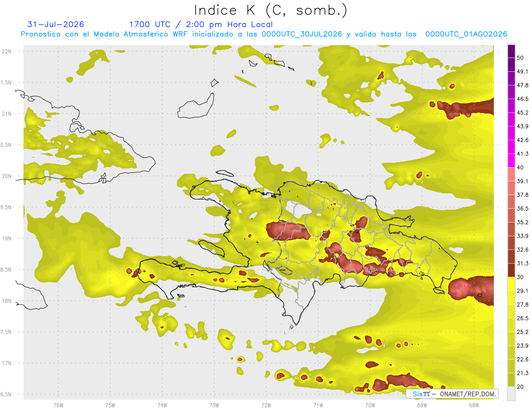Click the "22N" latitude label
Image resolution: width=532 pixels, height=411 pixels.
[7, 51]
